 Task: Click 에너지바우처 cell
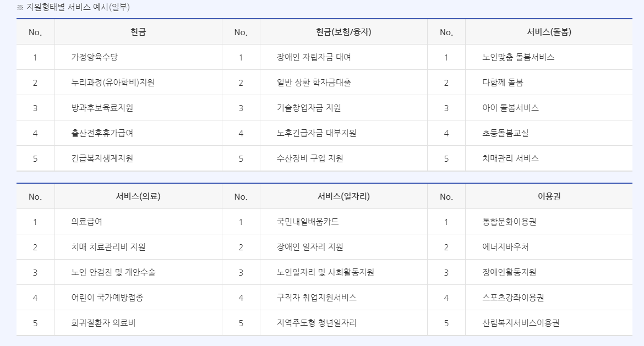[506, 247]
